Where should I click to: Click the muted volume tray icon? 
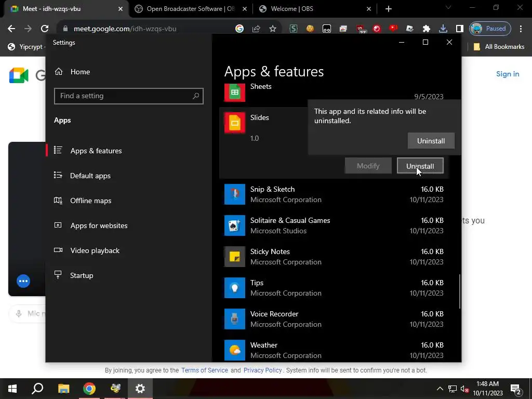click(464, 389)
